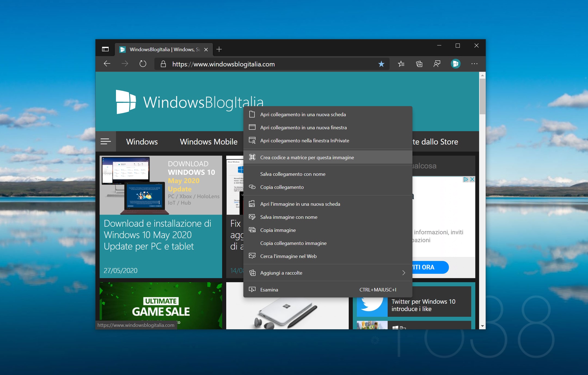
Task: Go back to previous page
Action: pyautogui.click(x=107, y=64)
